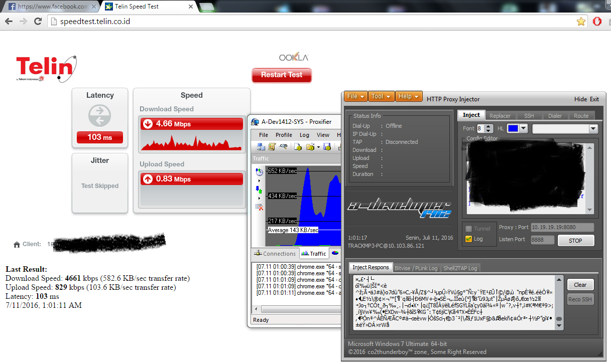Open the folder icon dropdown arrow in Proxifier toolbar
The image size is (611, 364).
[x=318, y=147]
